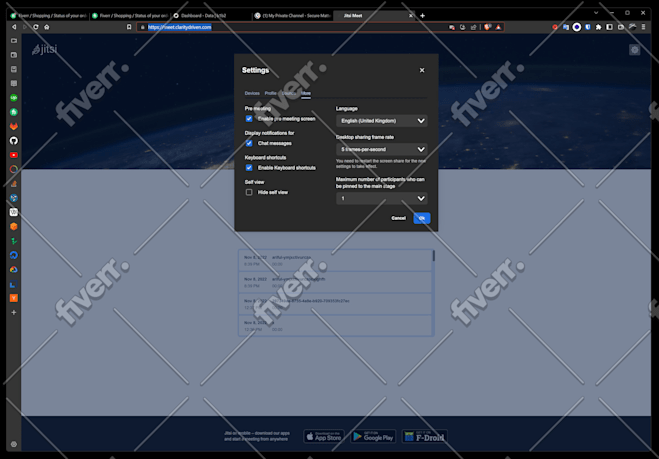Open Jitsi page settings gear icon
The image size is (659, 459).
click(x=634, y=50)
